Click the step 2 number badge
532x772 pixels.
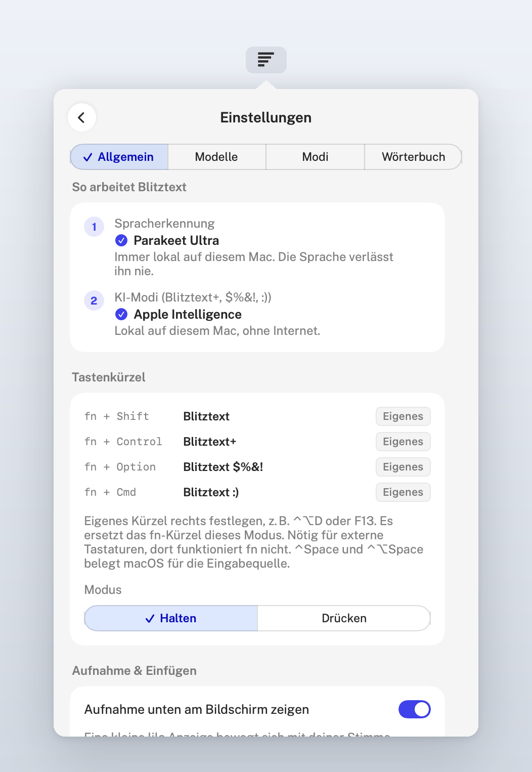coord(94,301)
